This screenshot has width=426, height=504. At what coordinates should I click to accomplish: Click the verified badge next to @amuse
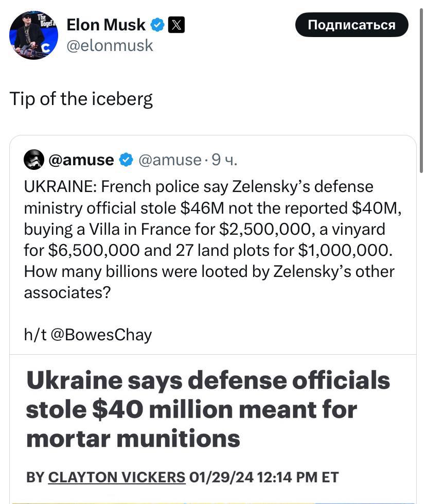126,160
